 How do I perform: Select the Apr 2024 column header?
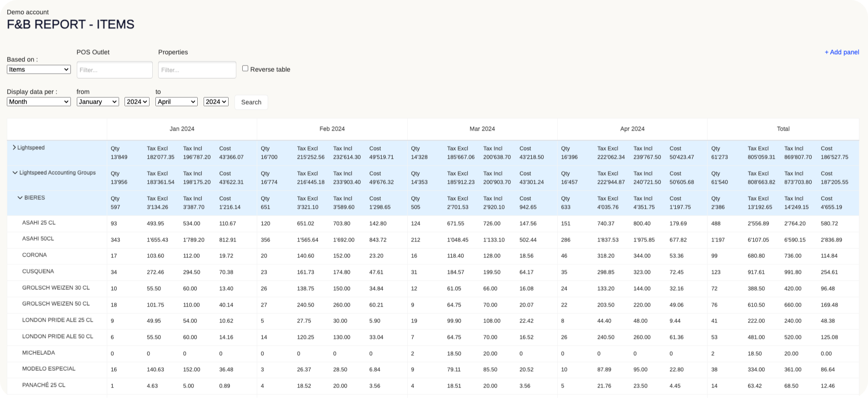point(632,129)
